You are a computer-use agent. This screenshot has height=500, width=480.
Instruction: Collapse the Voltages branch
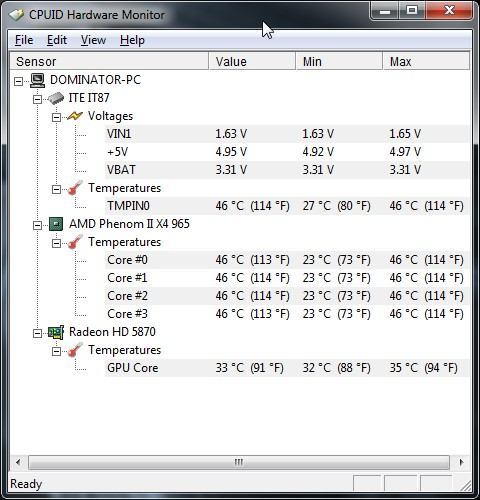[57, 117]
